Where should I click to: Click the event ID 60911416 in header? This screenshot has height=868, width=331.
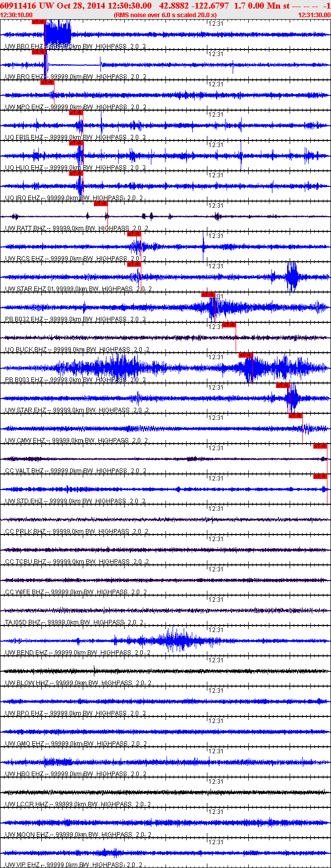(18, 6)
